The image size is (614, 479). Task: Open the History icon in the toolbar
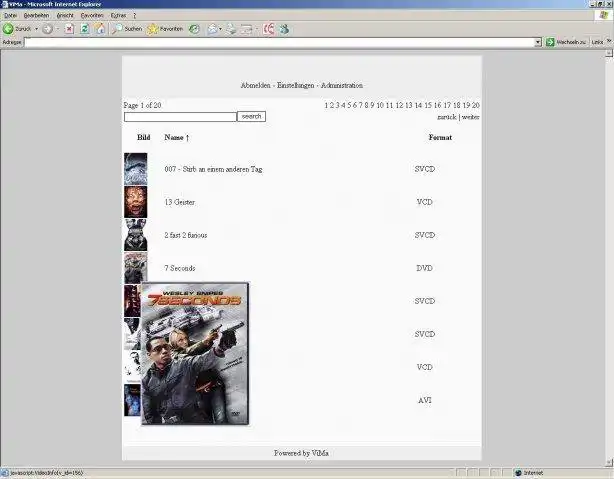point(194,29)
